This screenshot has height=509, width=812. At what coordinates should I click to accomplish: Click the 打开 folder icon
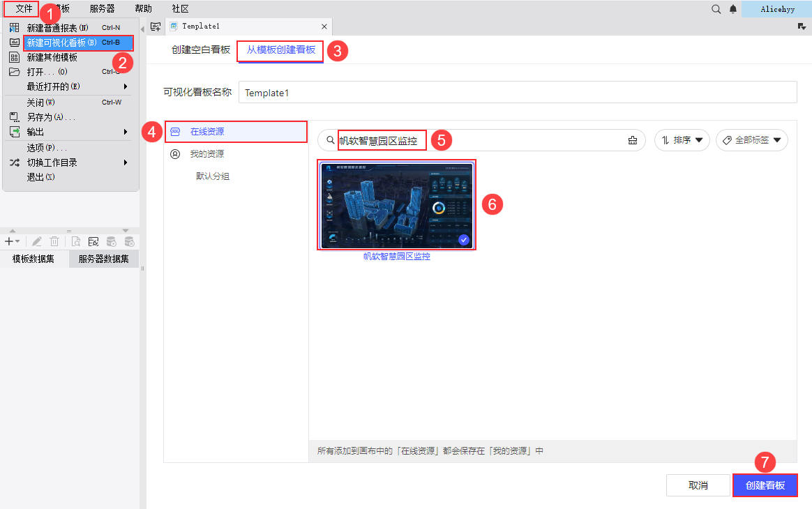point(15,71)
